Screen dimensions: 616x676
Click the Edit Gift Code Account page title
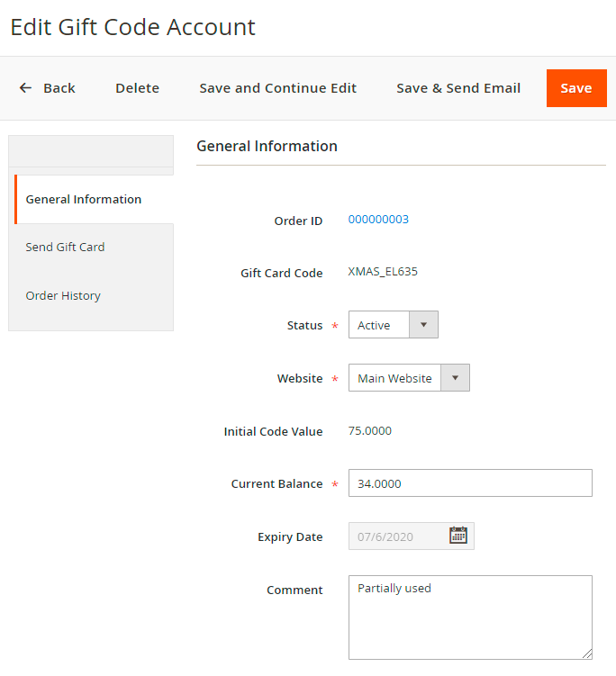point(132,27)
